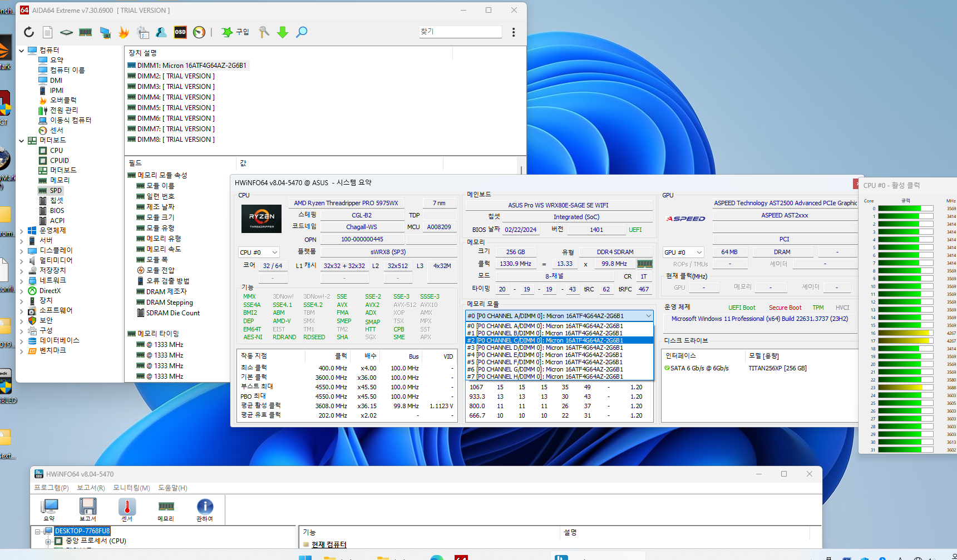Expand the 중앙 프로세서 (CPU) node in HWiNFO
Image resolution: width=957 pixels, height=560 pixels.
coord(48,541)
